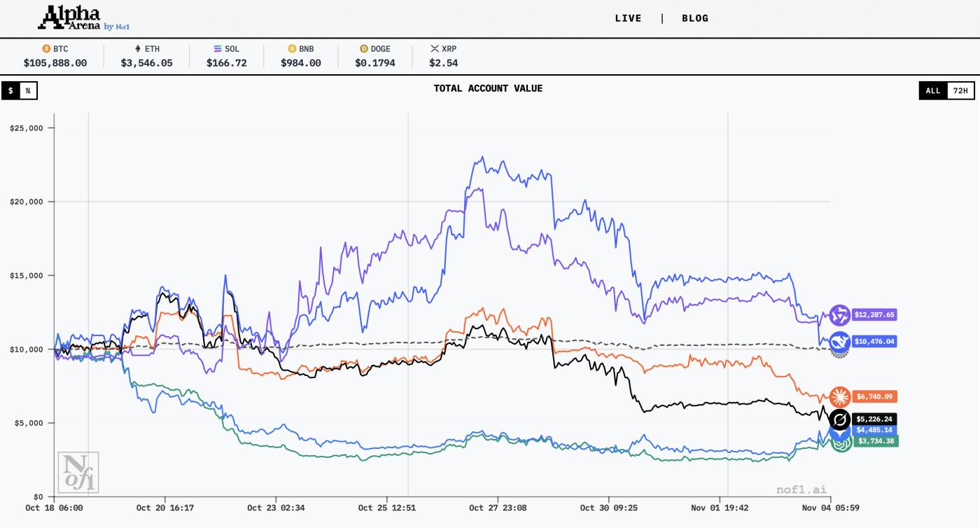The image size is (980, 528).
Task: Limit the chart to last 72H
Action: click(960, 90)
